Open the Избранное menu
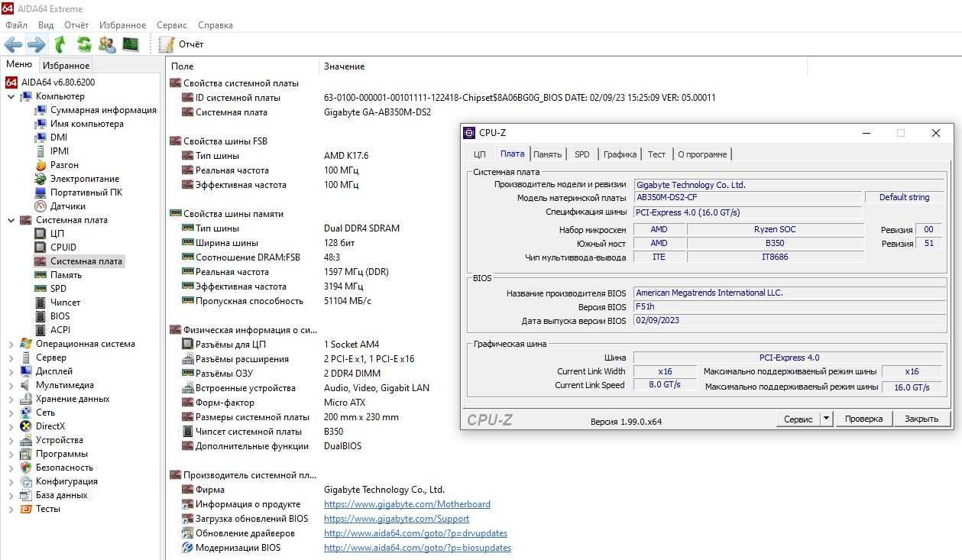Screen dimensions: 962x560 123,25
